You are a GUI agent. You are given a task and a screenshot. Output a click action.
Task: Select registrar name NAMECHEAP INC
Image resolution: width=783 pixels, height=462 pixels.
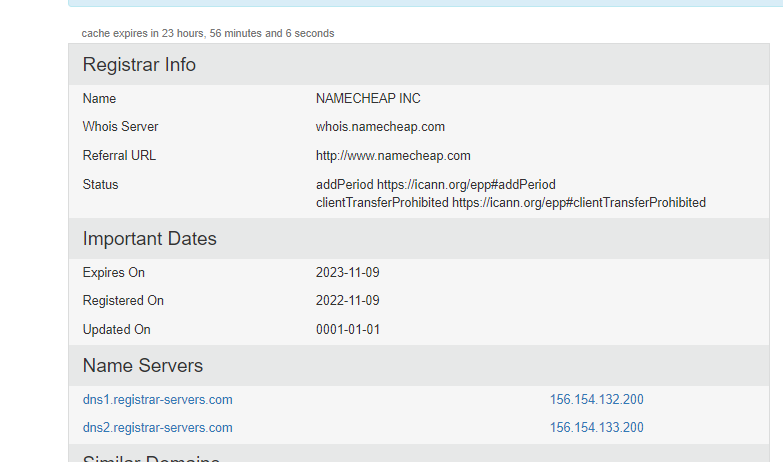coord(368,98)
